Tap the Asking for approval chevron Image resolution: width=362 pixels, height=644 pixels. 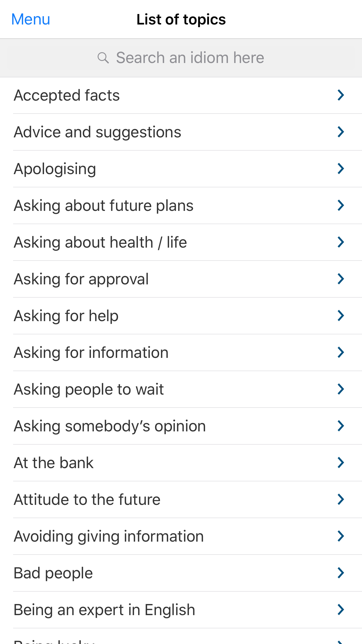point(340,279)
